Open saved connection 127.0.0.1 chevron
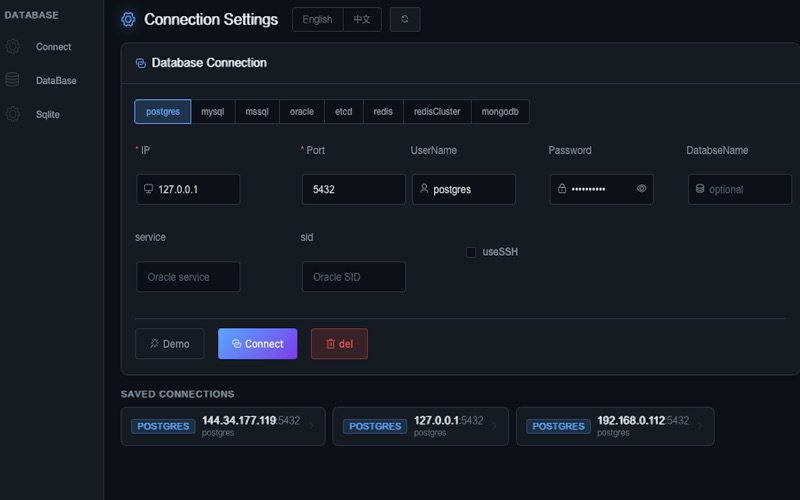Image resolution: width=800 pixels, height=500 pixels. [x=494, y=426]
